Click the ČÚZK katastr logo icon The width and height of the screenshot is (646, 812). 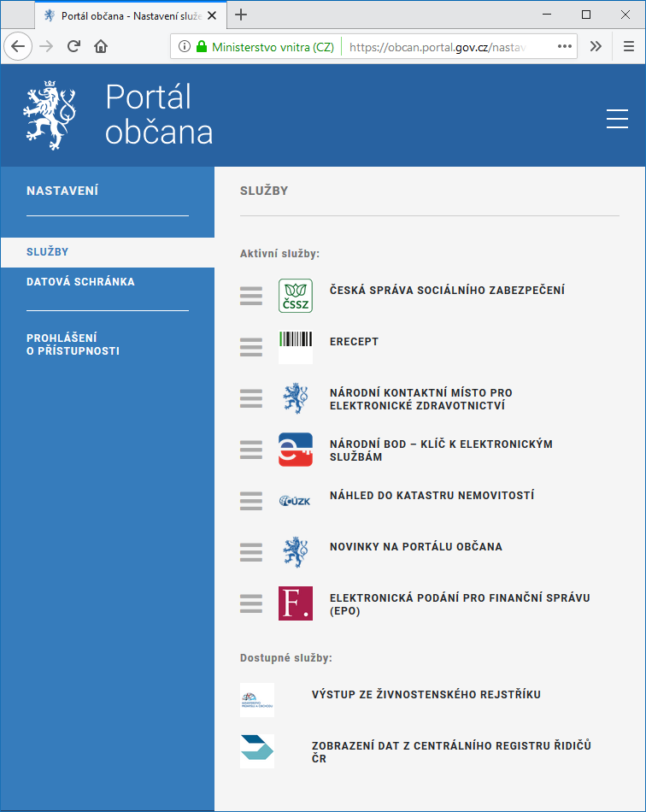[x=296, y=501]
